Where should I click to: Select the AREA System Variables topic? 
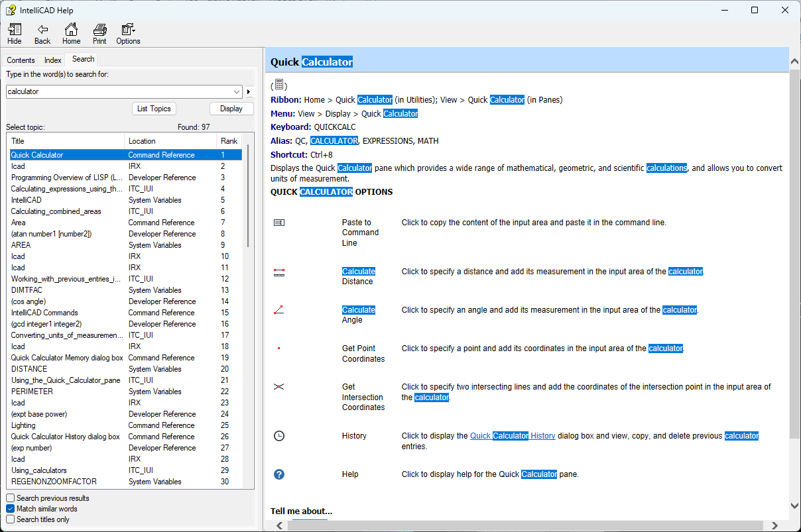pos(125,245)
